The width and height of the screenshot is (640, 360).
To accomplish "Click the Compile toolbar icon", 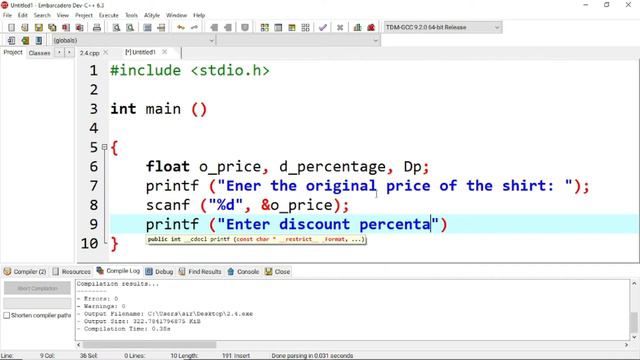I will click(264, 27).
